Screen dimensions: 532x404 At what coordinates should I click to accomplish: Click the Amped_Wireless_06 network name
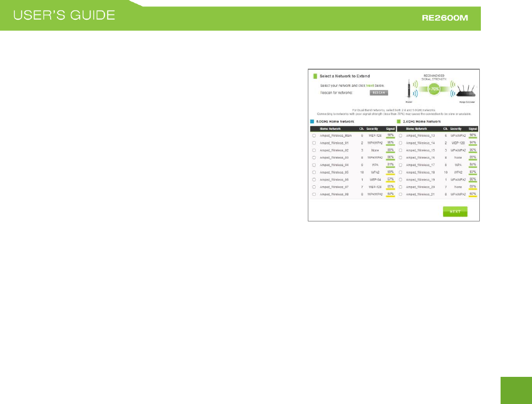334,180
